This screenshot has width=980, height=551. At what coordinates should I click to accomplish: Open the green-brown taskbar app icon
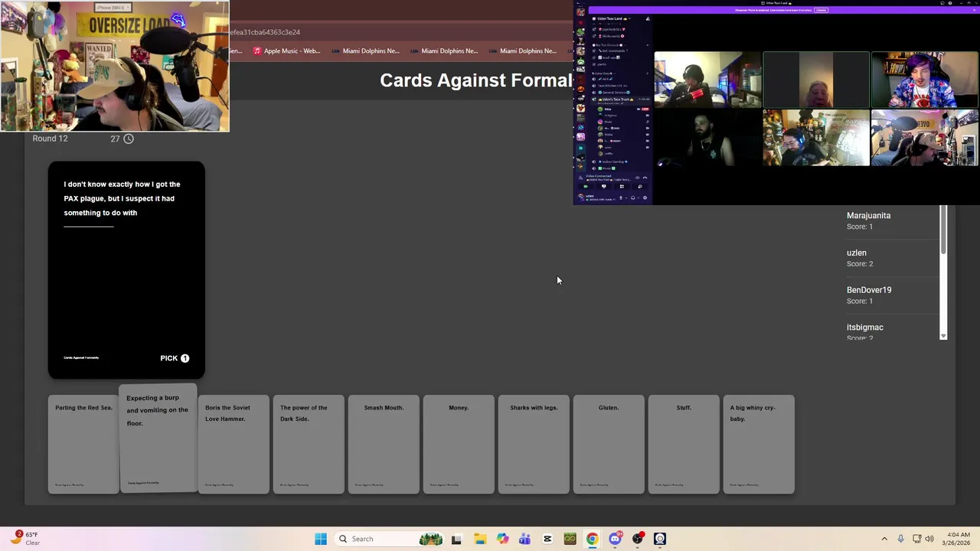[x=570, y=539]
